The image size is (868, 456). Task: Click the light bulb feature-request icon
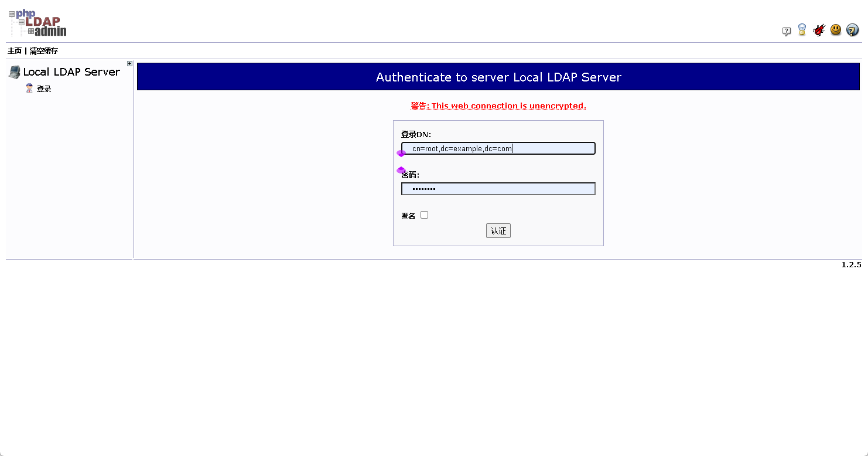point(802,29)
